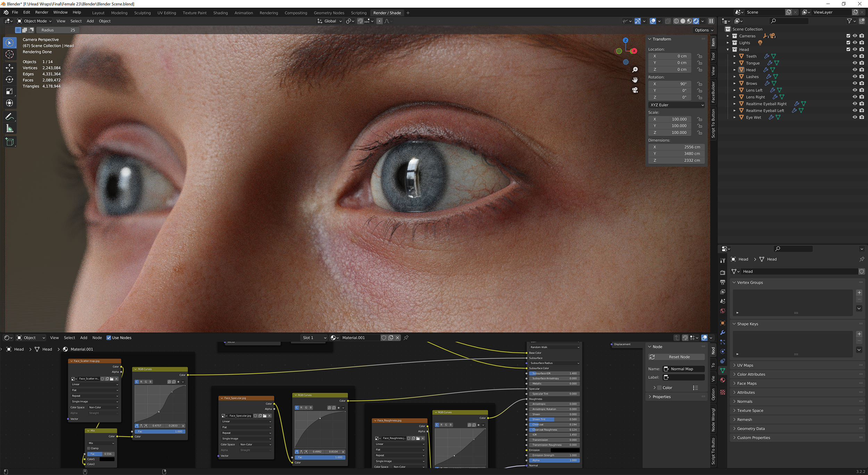Viewport: 868px width, 475px height.
Task: Open Material properties tab
Action: (723, 380)
